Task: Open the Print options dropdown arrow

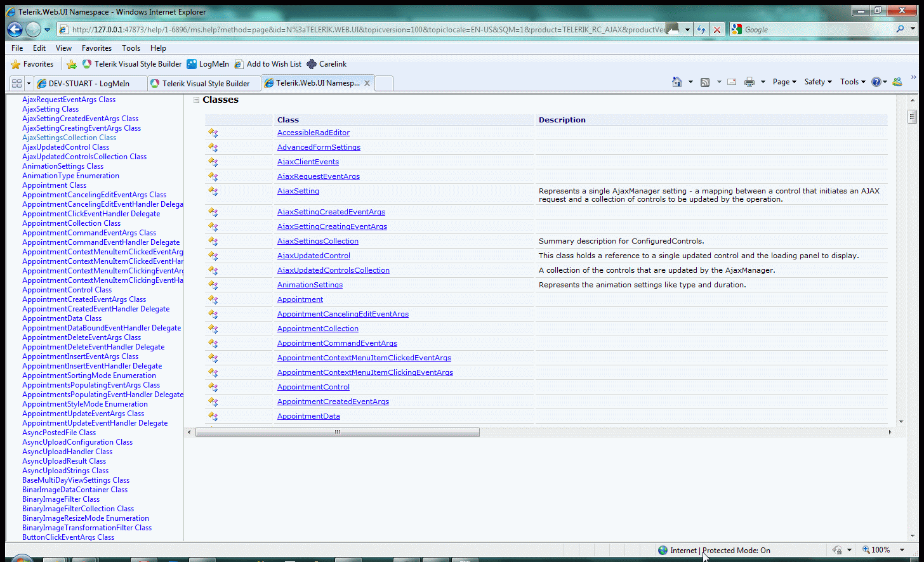Action: point(763,82)
